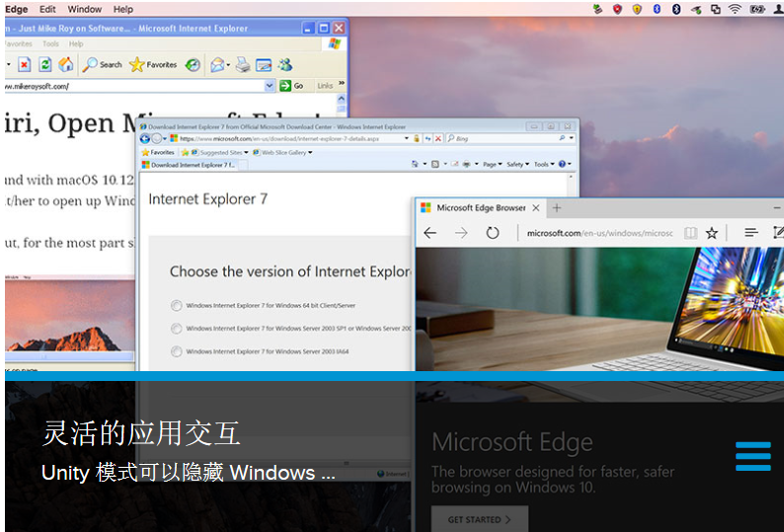The height and width of the screenshot is (532, 784).
Task: Expand Web Slice Gallery dropdown in favorites bar
Action: tap(310, 153)
